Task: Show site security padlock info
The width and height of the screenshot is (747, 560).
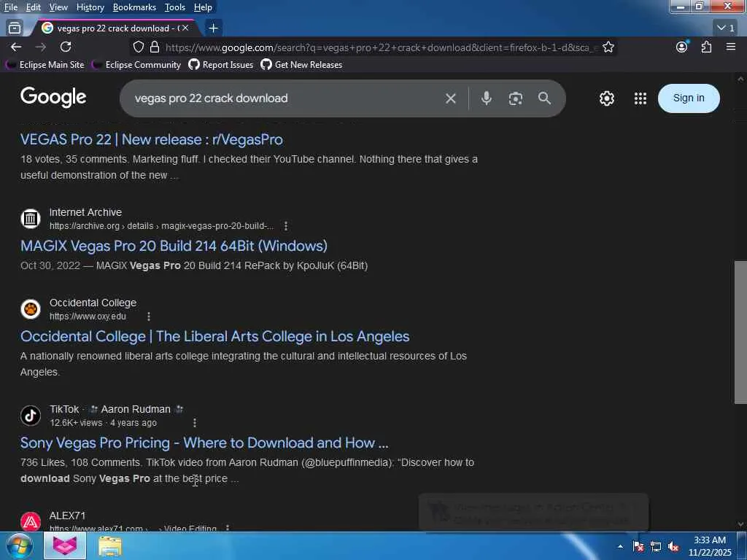Action: 155,47
